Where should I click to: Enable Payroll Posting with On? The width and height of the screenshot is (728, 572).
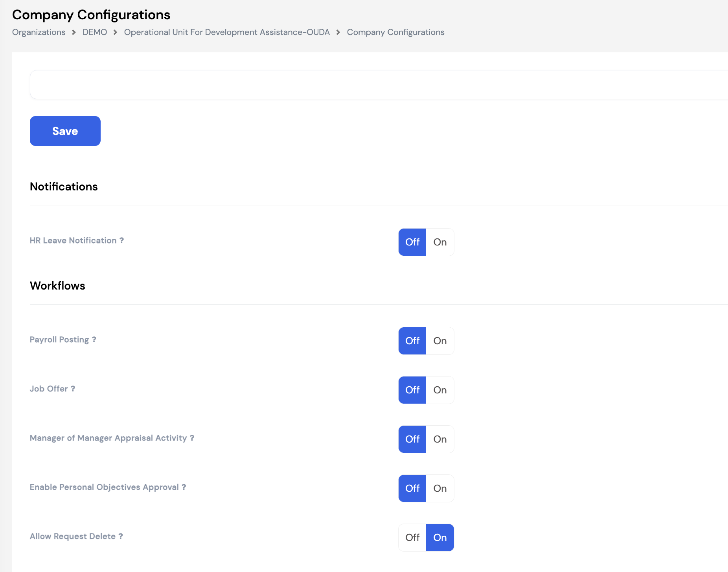point(440,341)
